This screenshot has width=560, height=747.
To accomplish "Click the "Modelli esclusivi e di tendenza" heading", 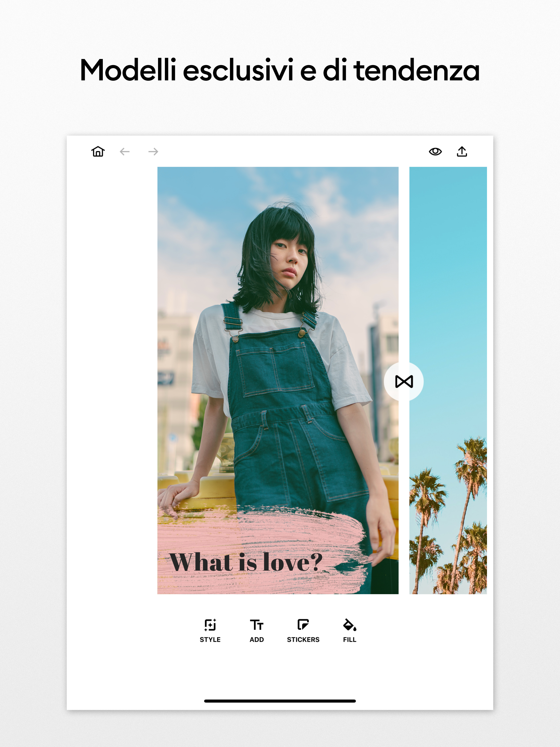I will [x=280, y=70].
